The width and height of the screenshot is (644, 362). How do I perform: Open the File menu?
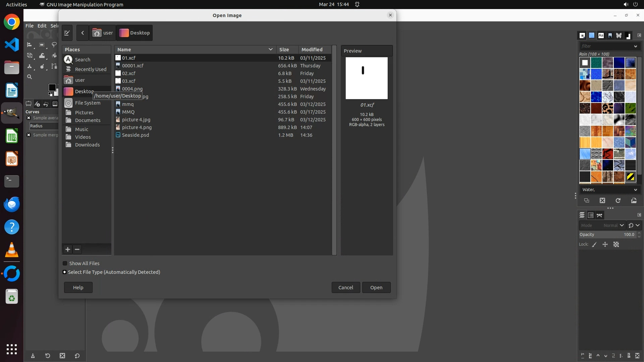point(30,26)
